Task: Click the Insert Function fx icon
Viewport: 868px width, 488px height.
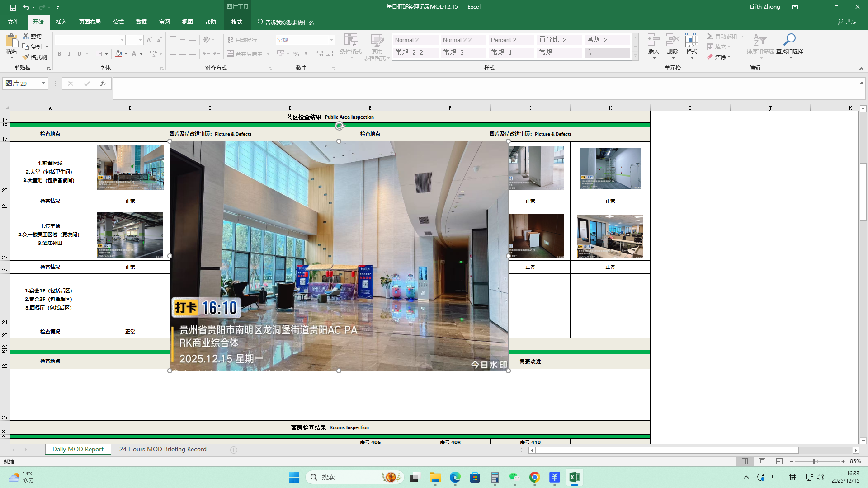Action: click(103, 84)
